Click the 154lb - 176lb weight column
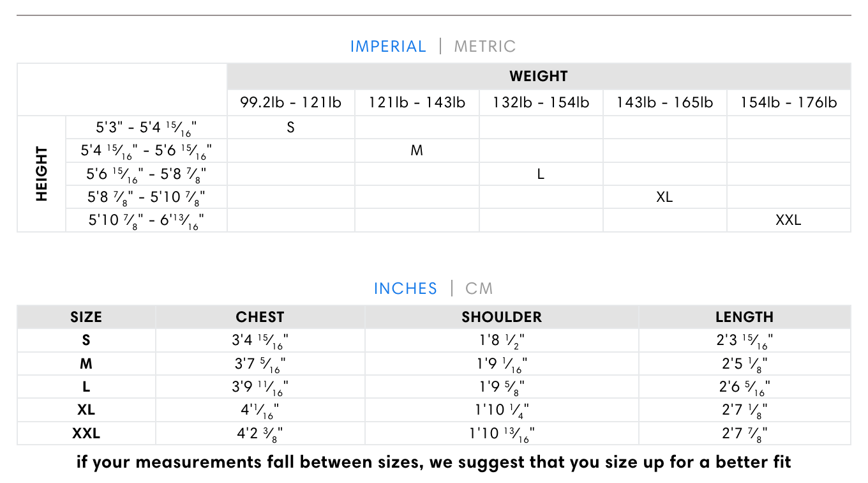The width and height of the screenshot is (868, 483). click(788, 102)
